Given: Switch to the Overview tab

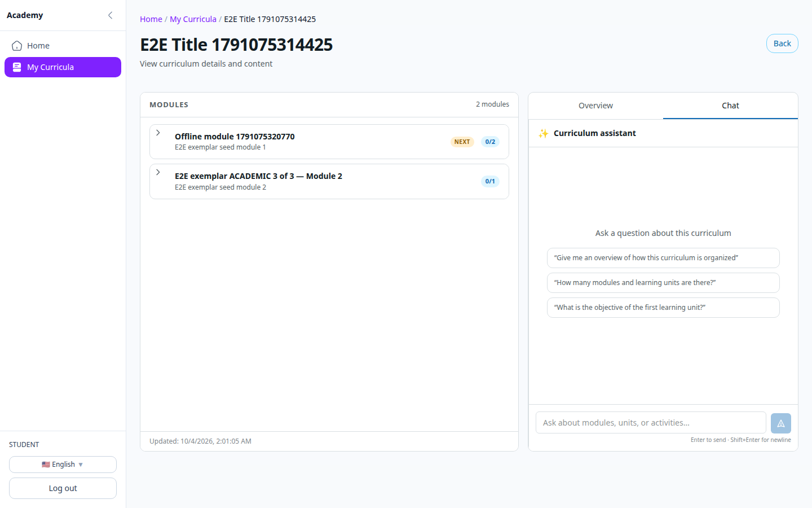Looking at the screenshot, I should point(595,106).
